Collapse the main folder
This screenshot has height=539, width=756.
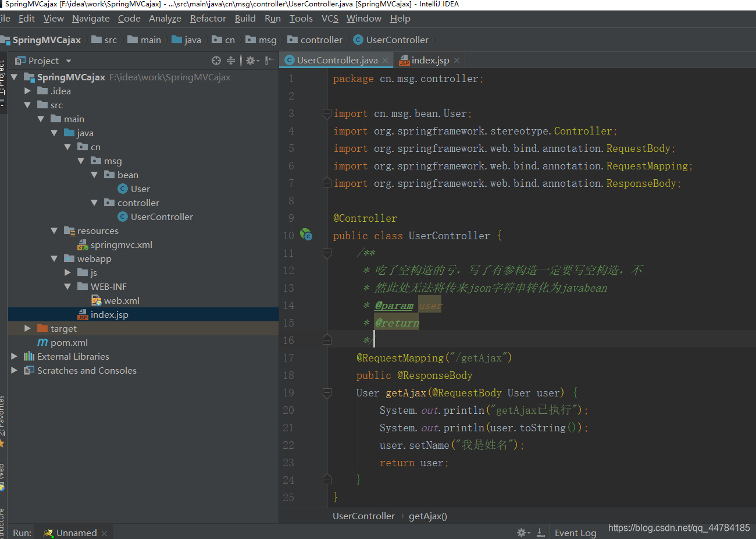click(x=41, y=119)
